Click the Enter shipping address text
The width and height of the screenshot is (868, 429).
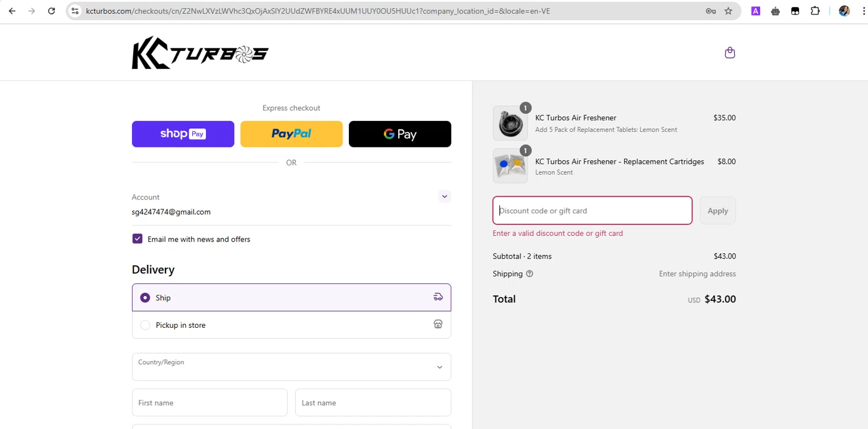tap(697, 273)
